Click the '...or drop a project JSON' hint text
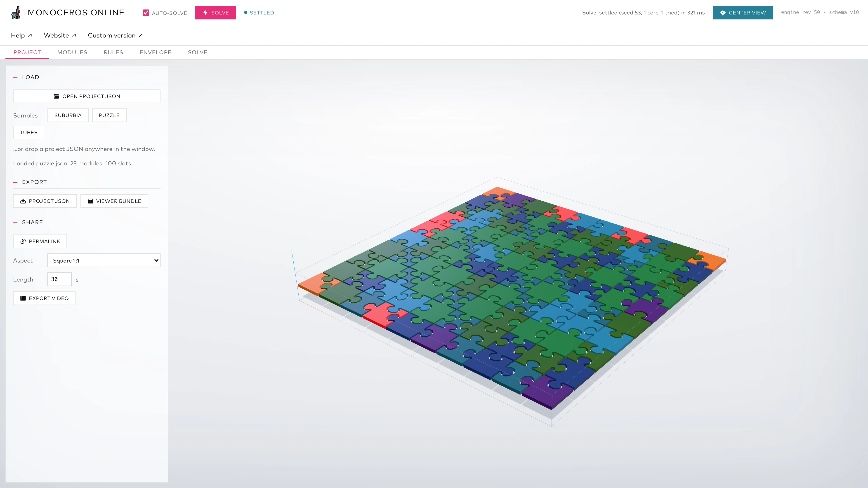 [x=84, y=149]
